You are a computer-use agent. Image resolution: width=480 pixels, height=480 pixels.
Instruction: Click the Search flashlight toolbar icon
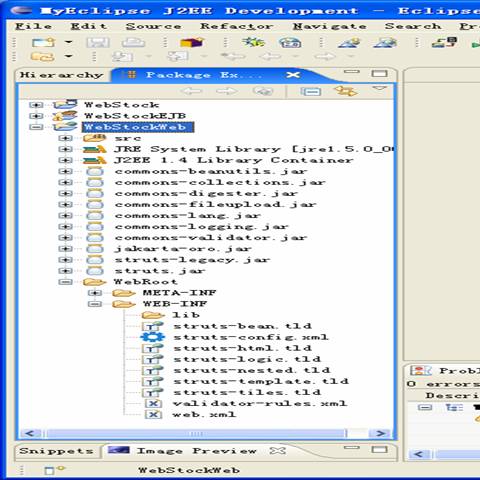click(385, 42)
